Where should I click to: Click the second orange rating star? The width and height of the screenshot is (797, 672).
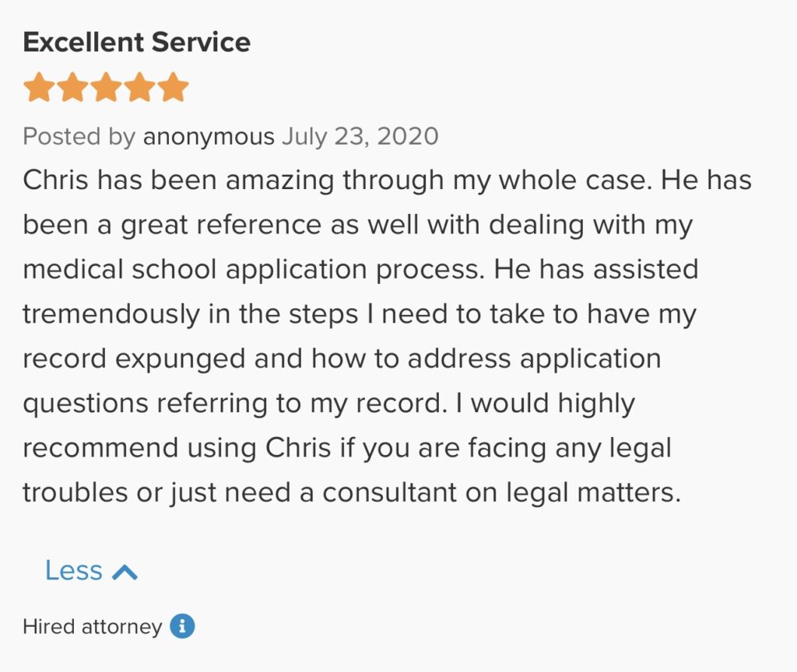(x=72, y=88)
